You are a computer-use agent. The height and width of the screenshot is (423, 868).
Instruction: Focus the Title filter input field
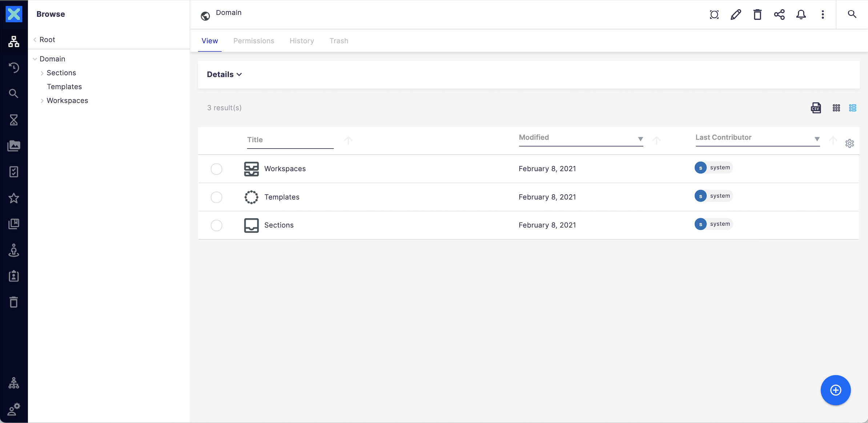(290, 140)
